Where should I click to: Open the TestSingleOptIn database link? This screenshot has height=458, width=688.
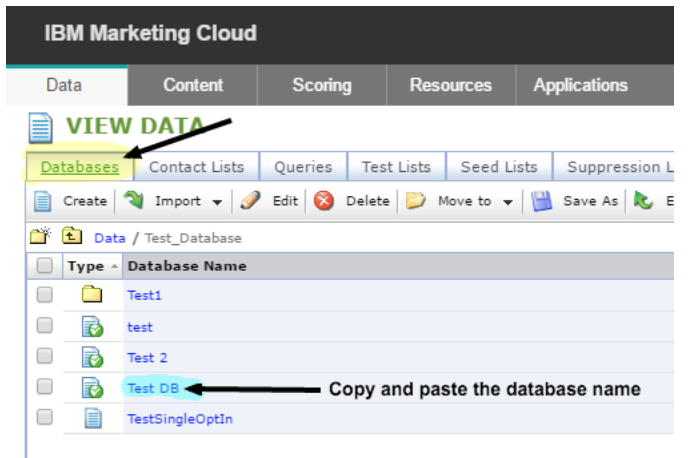(180, 419)
